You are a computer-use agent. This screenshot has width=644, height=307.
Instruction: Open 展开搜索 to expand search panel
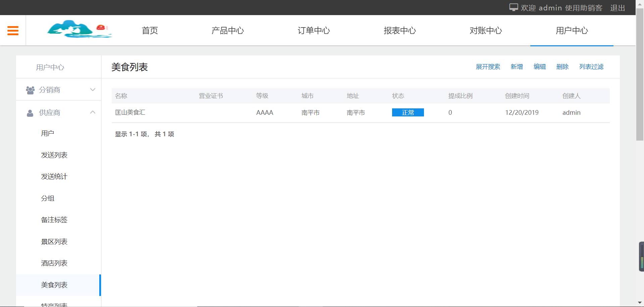coord(488,67)
